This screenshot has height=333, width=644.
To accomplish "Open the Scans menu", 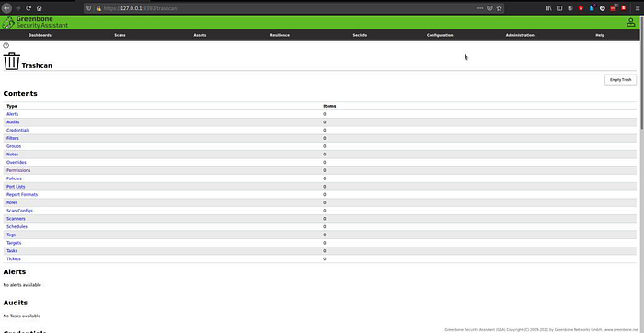I will pyautogui.click(x=120, y=35).
